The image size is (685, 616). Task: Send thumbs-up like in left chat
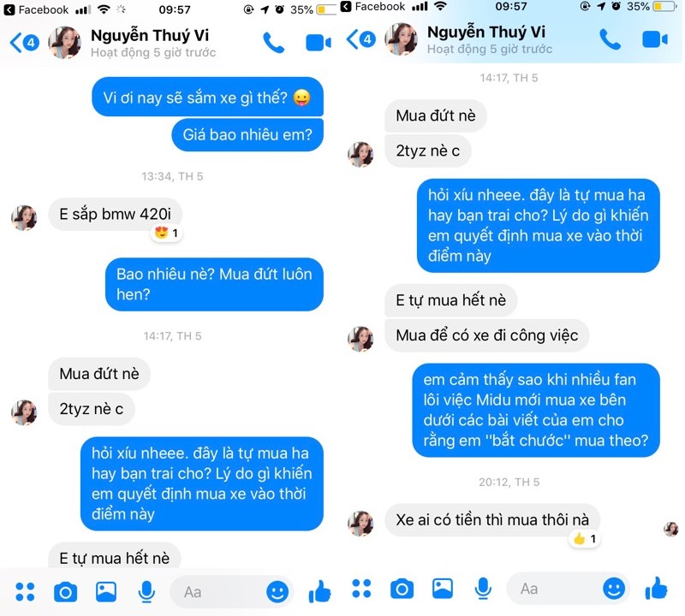pos(319,591)
